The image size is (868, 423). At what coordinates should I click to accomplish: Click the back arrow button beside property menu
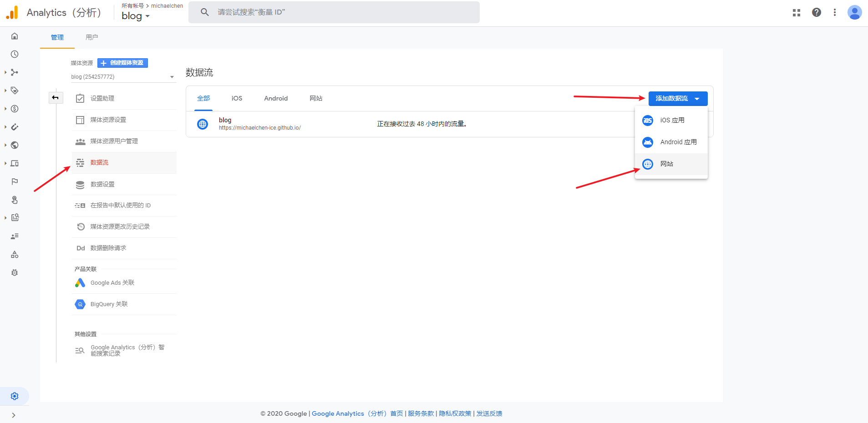56,97
